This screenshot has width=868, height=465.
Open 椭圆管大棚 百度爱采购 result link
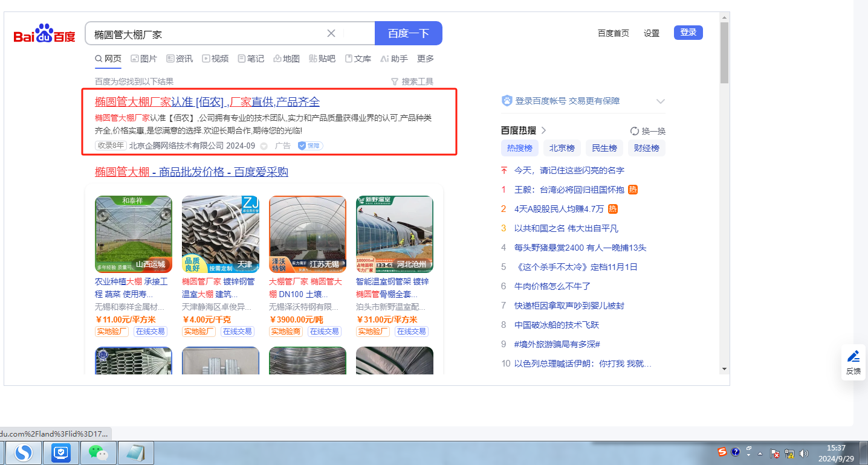[191, 172]
